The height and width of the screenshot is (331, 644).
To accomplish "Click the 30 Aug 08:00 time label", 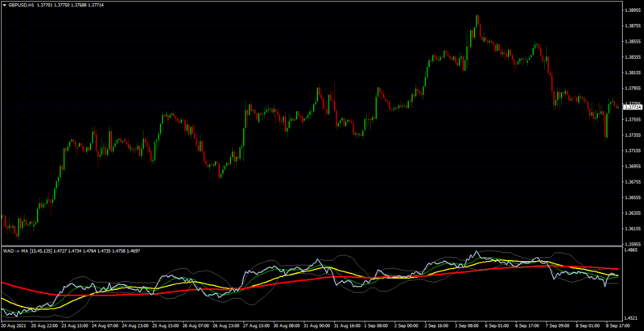I will pyautogui.click(x=287, y=325).
